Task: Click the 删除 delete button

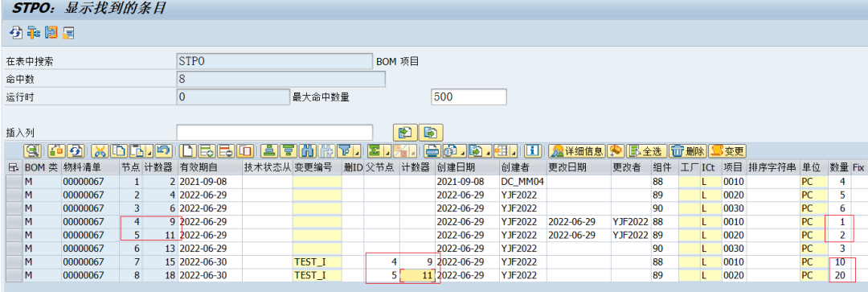Action: 687,150
